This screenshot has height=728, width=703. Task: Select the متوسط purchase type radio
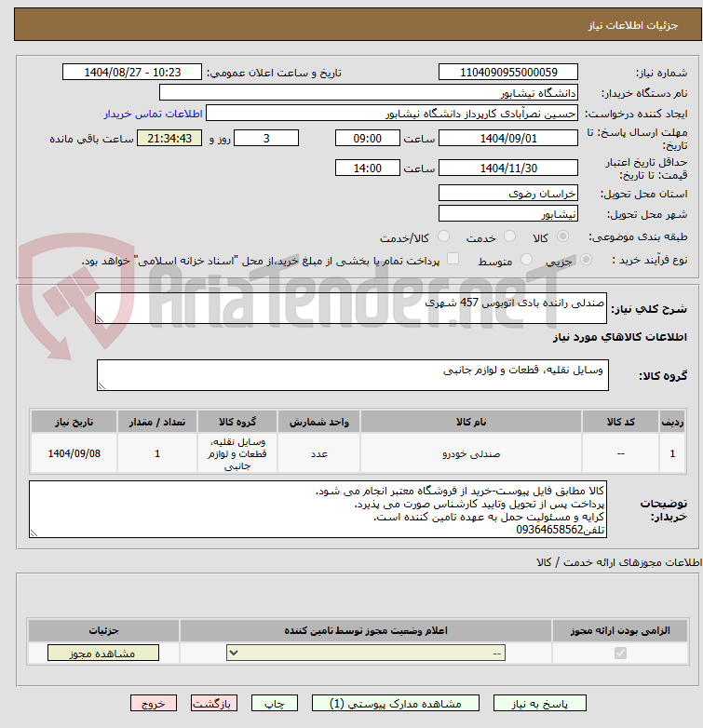[x=526, y=260]
